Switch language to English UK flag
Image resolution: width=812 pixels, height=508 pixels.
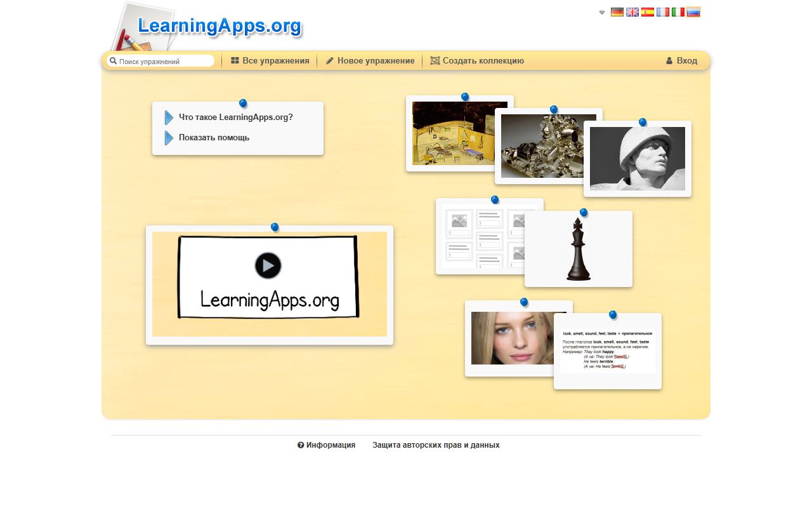pyautogui.click(x=632, y=12)
